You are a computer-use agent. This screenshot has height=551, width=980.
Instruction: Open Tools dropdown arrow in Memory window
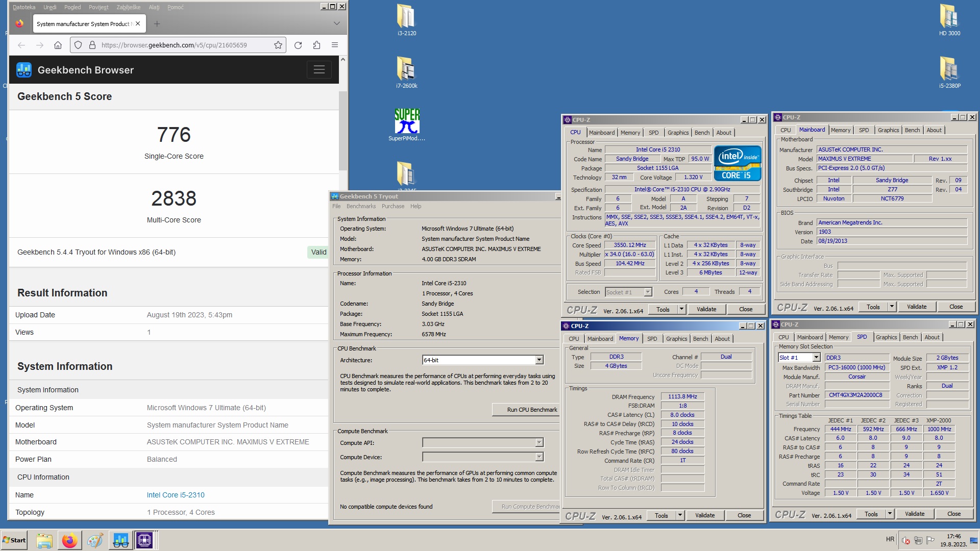(x=680, y=515)
